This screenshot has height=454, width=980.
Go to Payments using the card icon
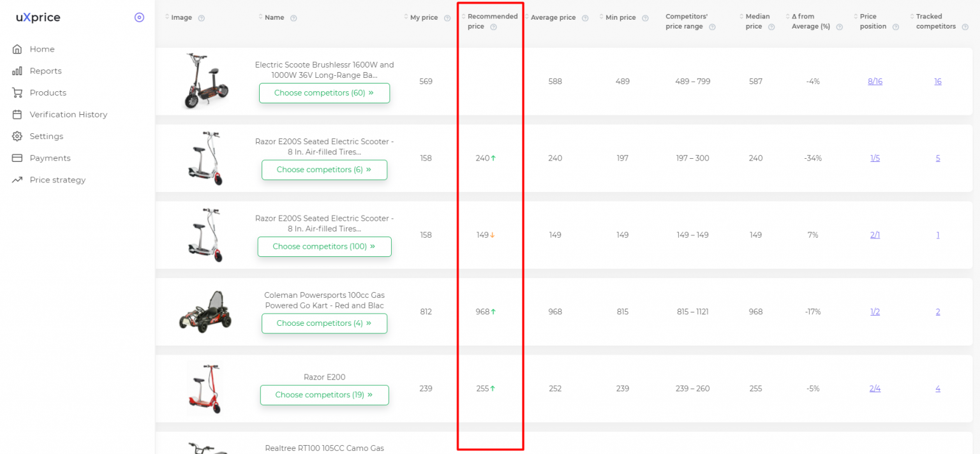(x=19, y=157)
